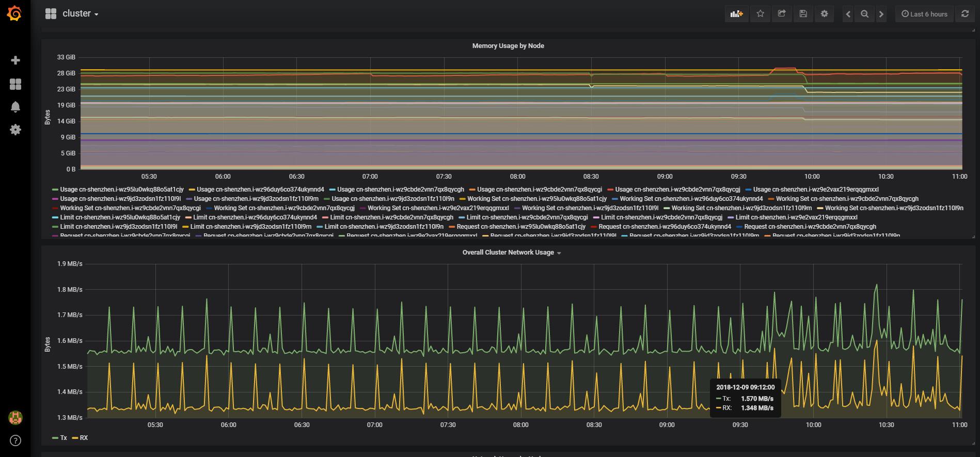
Task: Open the Configuration gear in the sidebar
Action: pyautogui.click(x=15, y=130)
